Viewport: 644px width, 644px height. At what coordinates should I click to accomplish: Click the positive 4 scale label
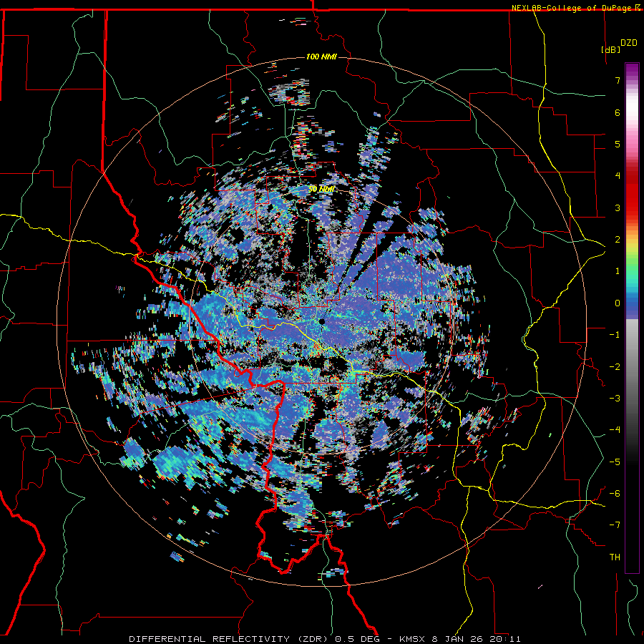coord(618,176)
